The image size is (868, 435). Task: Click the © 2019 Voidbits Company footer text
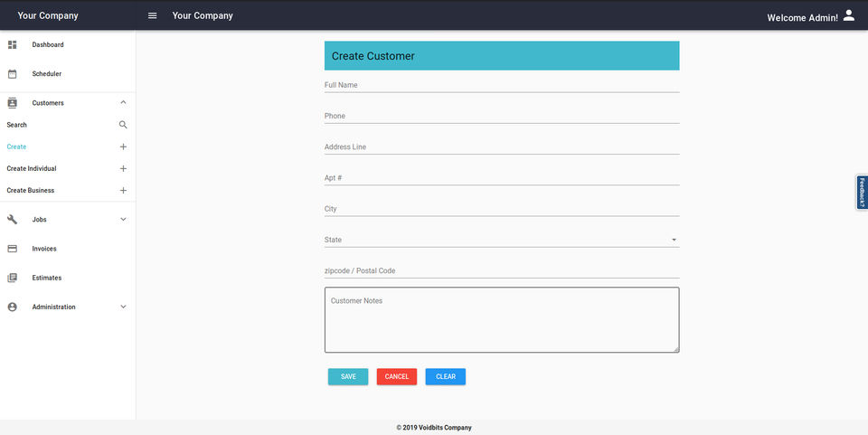click(434, 428)
